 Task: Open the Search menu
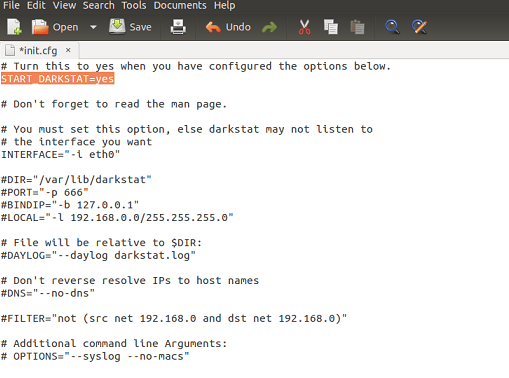pos(99,6)
